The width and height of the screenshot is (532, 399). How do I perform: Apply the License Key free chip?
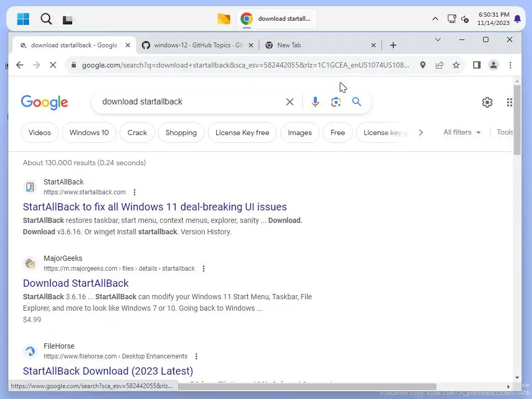pyautogui.click(x=242, y=132)
